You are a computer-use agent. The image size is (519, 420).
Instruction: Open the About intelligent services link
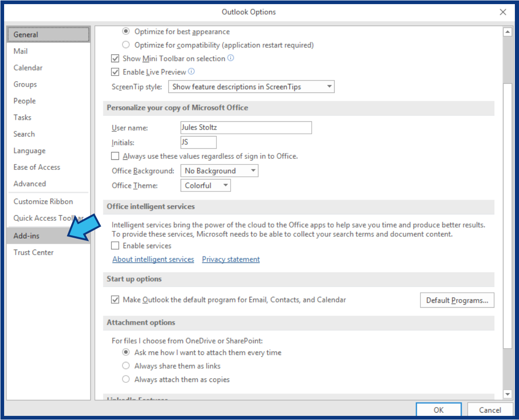[x=153, y=259]
